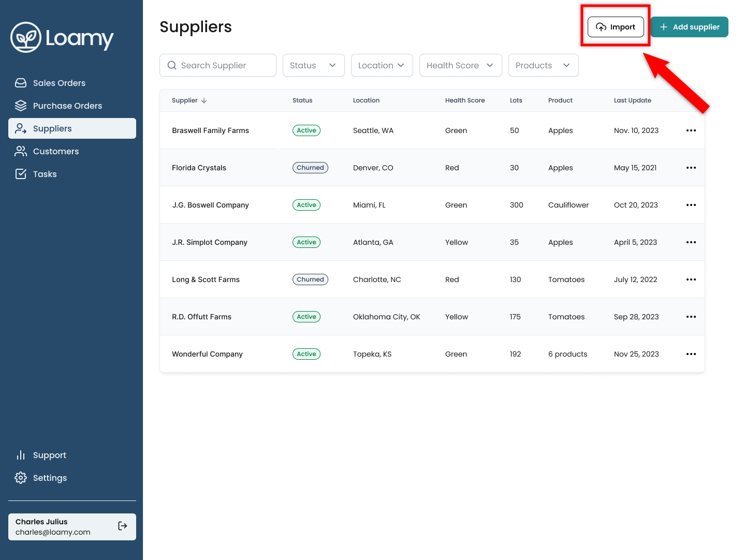Click Nov 25, 2023 date cell
Viewport: 746px width, 560px height.
[636, 354]
